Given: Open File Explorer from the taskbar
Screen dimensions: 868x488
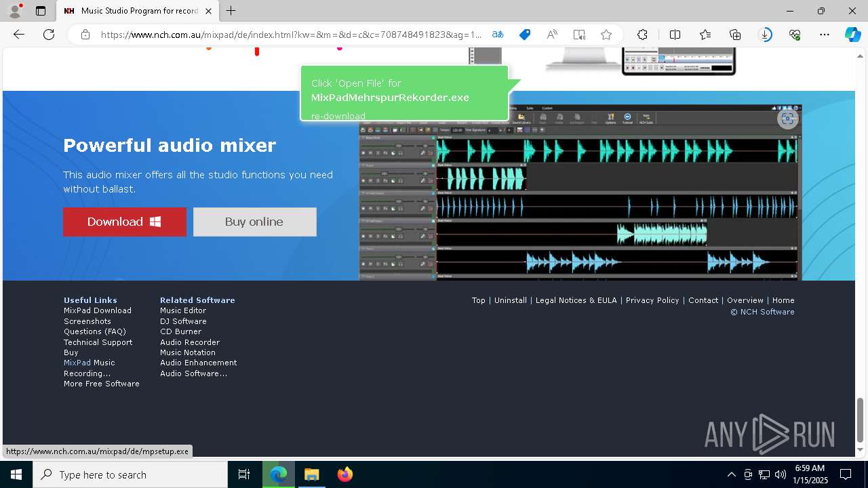Looking at the screenshot, I should coord(311,474).
